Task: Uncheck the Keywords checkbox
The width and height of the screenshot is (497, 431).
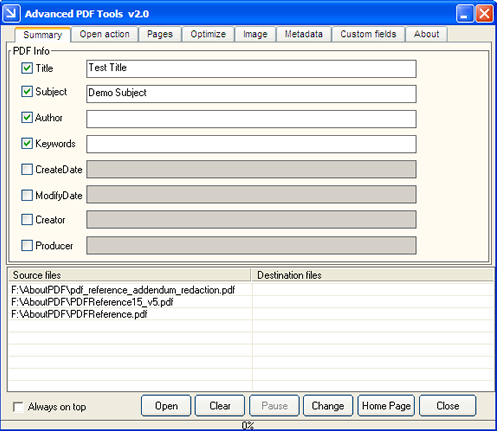Action: coord(27,143)
